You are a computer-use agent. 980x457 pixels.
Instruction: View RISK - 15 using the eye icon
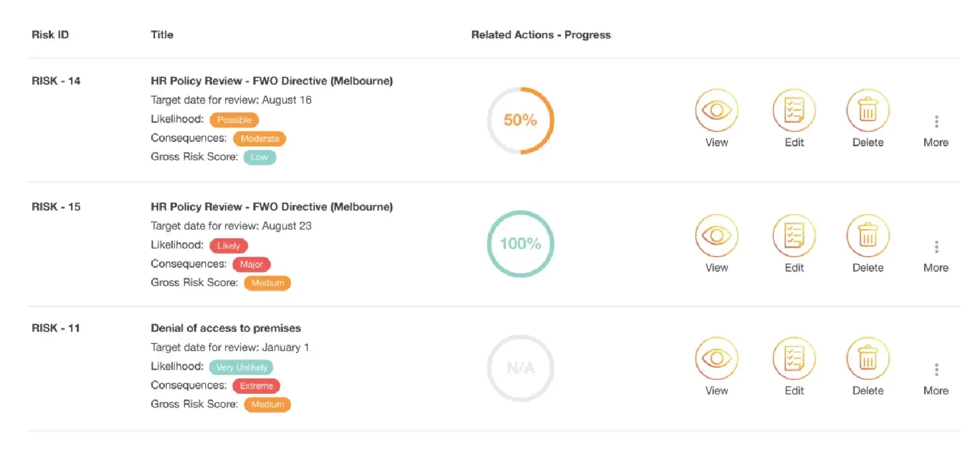point(716,236)
